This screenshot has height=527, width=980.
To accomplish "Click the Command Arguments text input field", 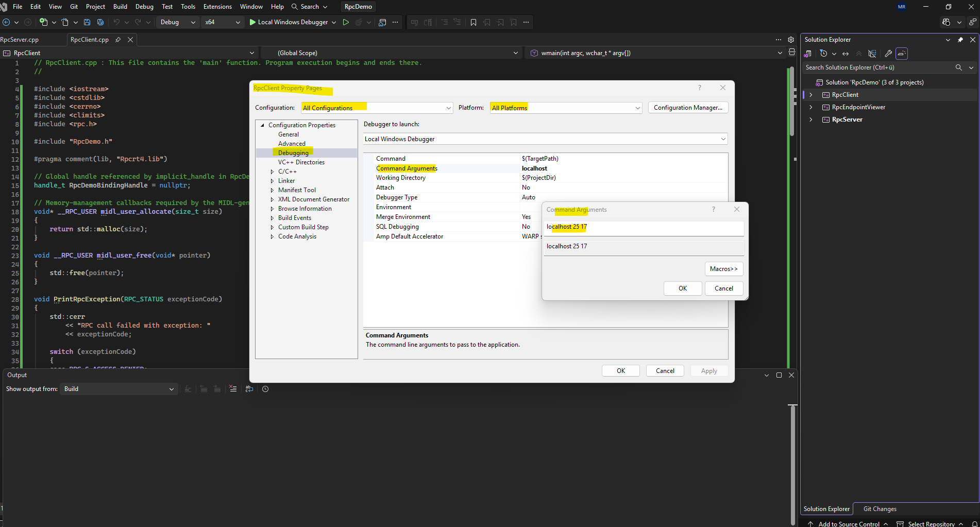I will (644, 227).
